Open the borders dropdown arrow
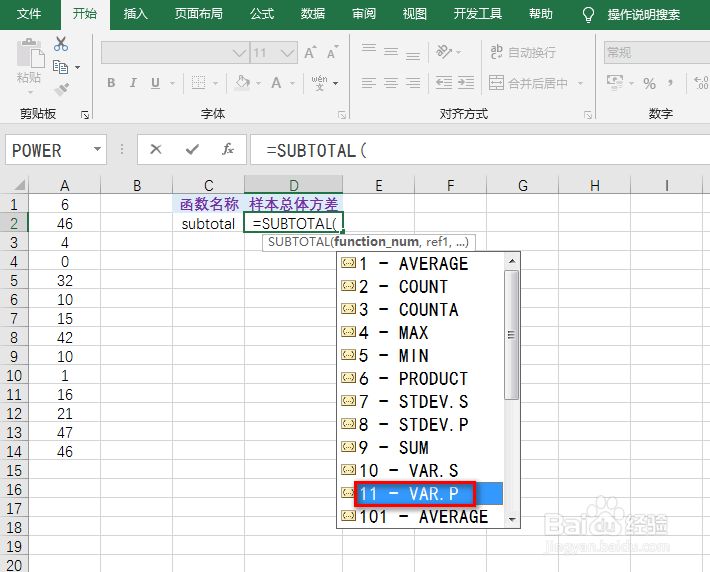 tap(215, 83)
